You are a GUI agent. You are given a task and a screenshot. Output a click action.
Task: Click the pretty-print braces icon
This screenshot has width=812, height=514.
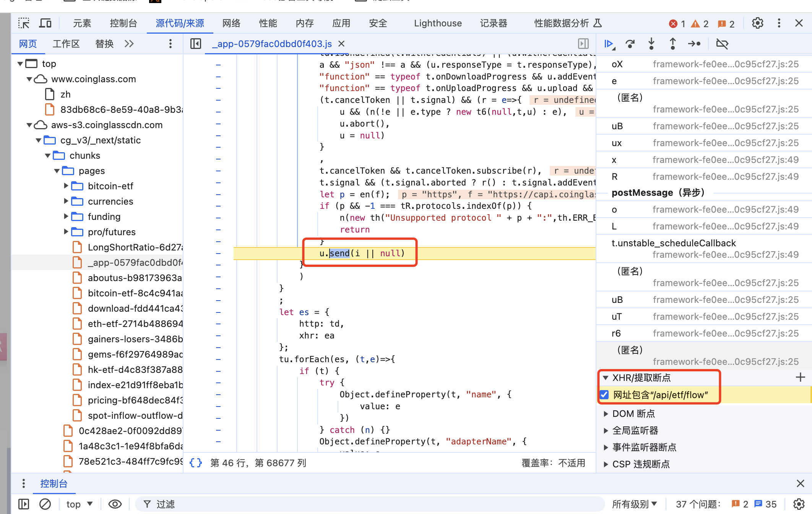[196, 463]
